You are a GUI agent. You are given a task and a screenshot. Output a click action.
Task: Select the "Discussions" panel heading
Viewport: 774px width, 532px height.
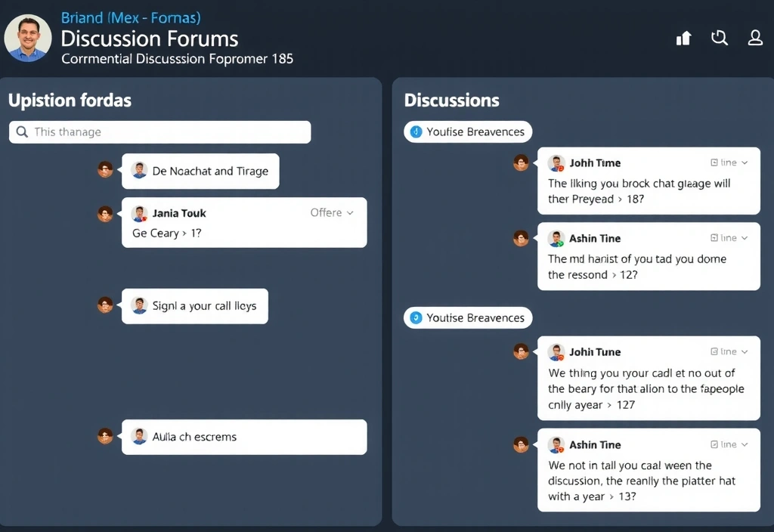click(x=452, y=100)
